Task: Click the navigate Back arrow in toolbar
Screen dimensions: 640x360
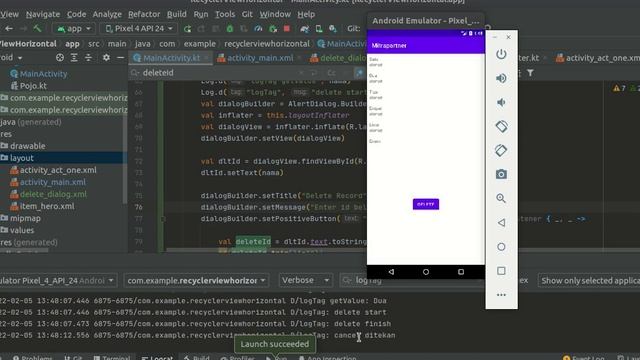Action: tap(9, 28)
